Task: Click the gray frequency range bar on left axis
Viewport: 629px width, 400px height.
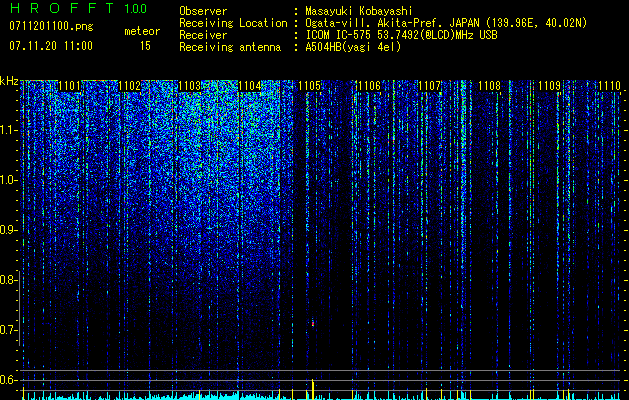Action: click(19, 308)
